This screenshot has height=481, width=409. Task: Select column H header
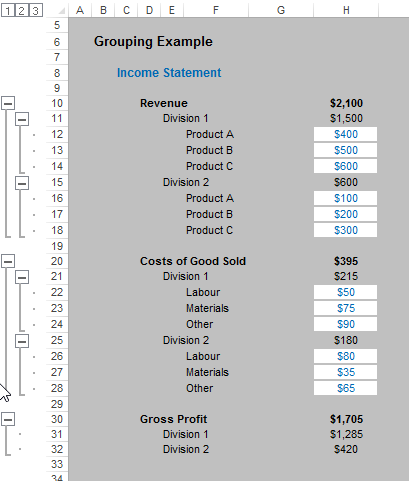[x=346, y=10]
